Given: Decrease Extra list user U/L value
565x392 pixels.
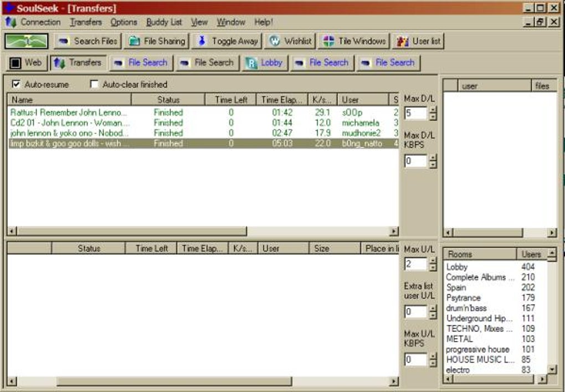Looking at the screenshot, I should tap(433, 315).
